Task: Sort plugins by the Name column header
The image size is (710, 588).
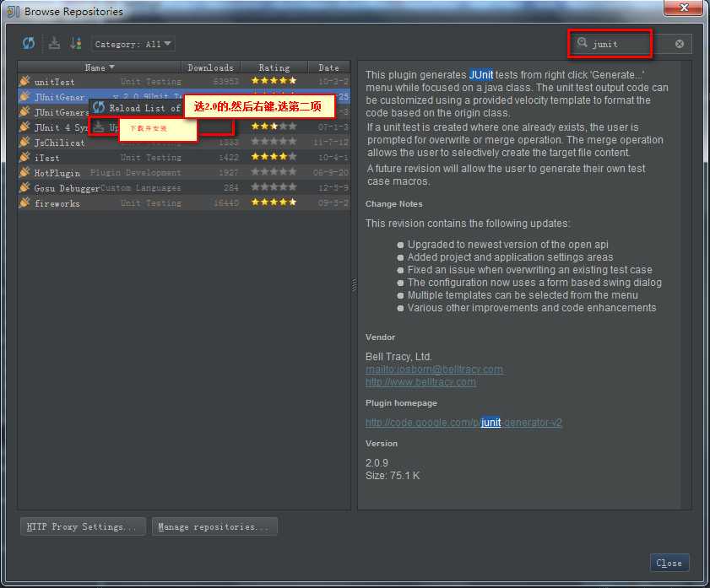Action: (x=99, y=67)
